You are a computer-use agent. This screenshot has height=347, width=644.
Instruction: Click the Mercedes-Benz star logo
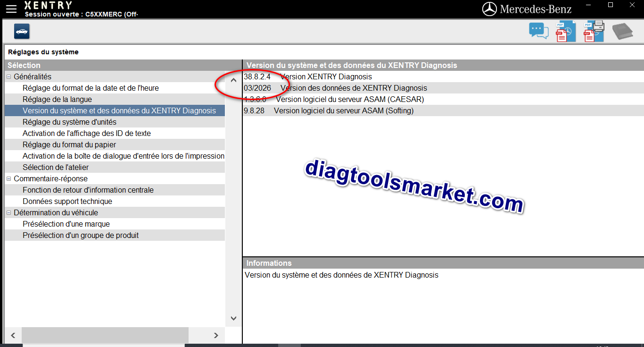click(490, 9)
